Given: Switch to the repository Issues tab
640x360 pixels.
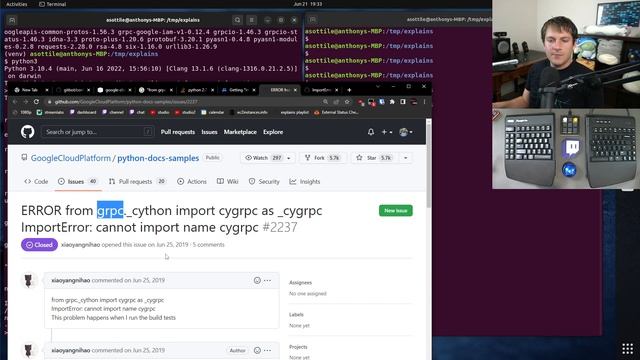Looking at the screenshot, I should click(x=78, y=182).
